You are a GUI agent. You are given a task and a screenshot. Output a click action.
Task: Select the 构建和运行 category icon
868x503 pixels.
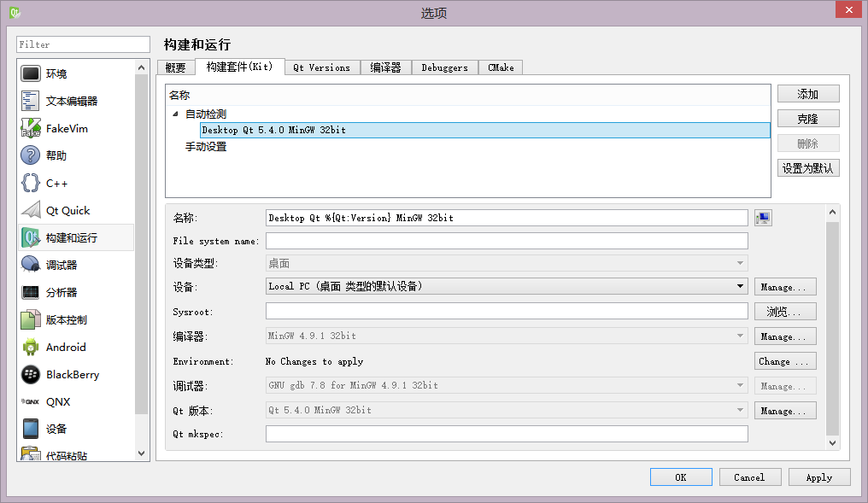(31, 237)
